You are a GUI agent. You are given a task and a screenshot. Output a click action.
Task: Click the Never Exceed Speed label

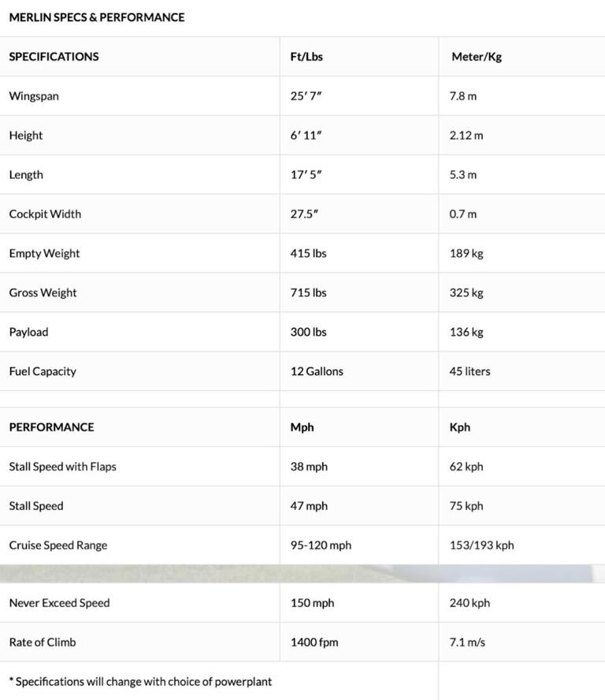pos(59,603)
